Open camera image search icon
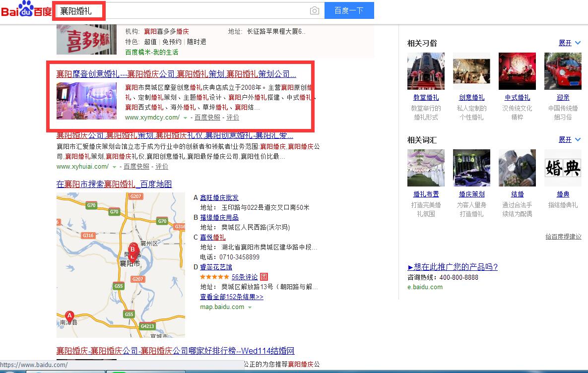The width and height of the screenshot is (588, 373). (315, 10)
